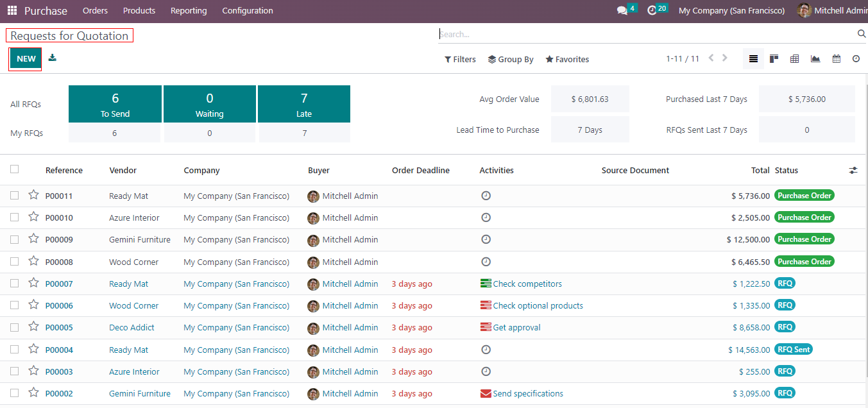Screen dimensions: 868x408
Task: Open the Configuration menu
Action: pyautogui.click(x=247, y=11)
